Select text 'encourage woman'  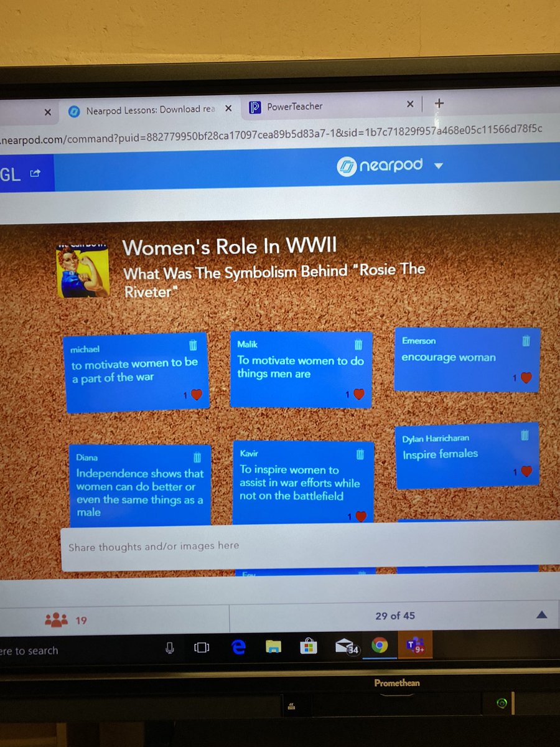click(449, 358)
